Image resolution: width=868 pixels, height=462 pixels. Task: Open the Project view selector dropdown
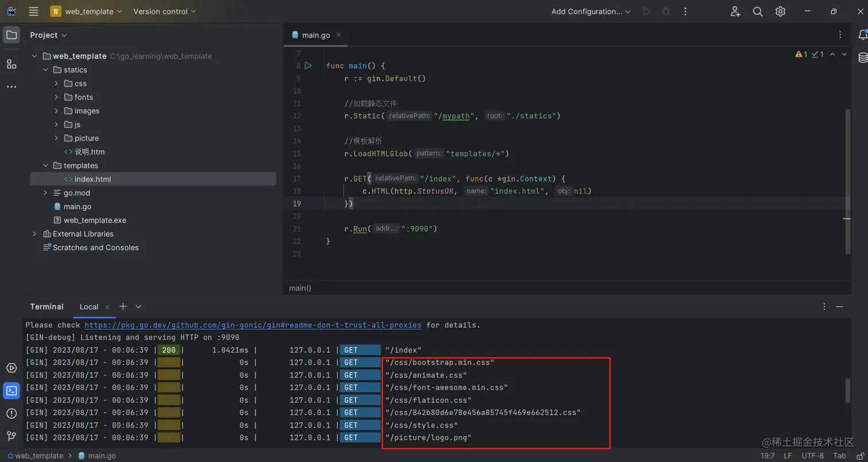click(x=49, y=35)
